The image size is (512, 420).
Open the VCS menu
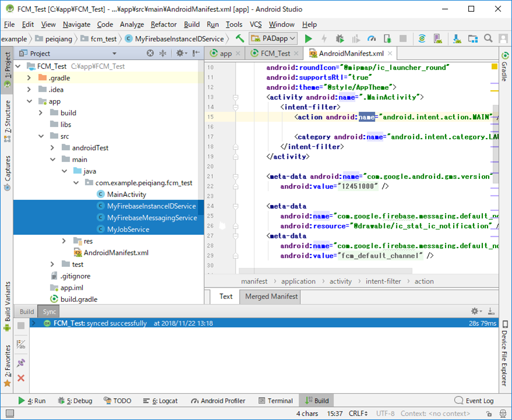click(x=255, y=24)
